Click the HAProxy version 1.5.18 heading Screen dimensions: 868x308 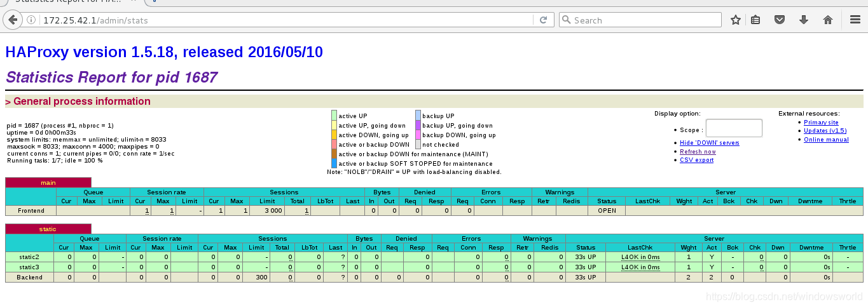tap(164, 52)
